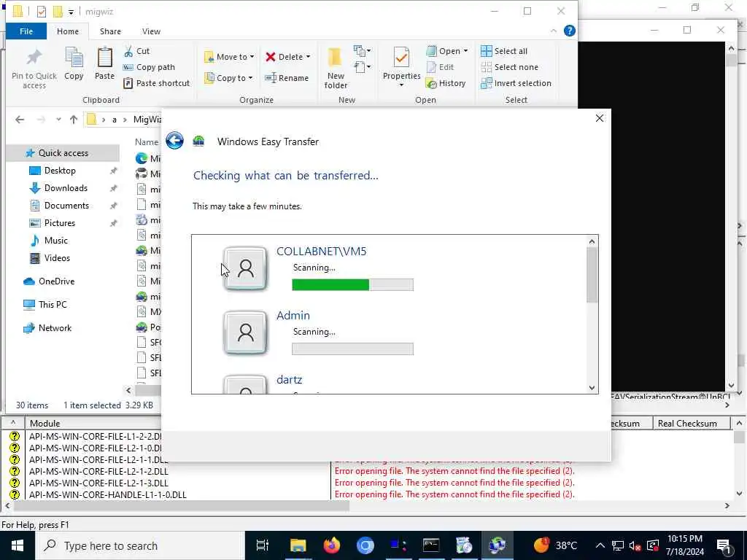Screen dimensions: 747x560
Task: Click the Rename command
Action: [x=287, y=78]
